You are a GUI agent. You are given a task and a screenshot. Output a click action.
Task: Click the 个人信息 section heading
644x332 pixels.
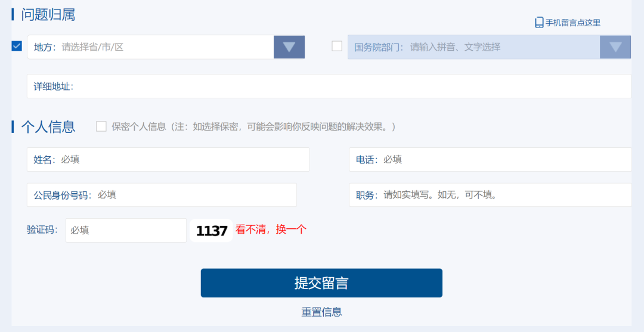[x=48, y=127]
